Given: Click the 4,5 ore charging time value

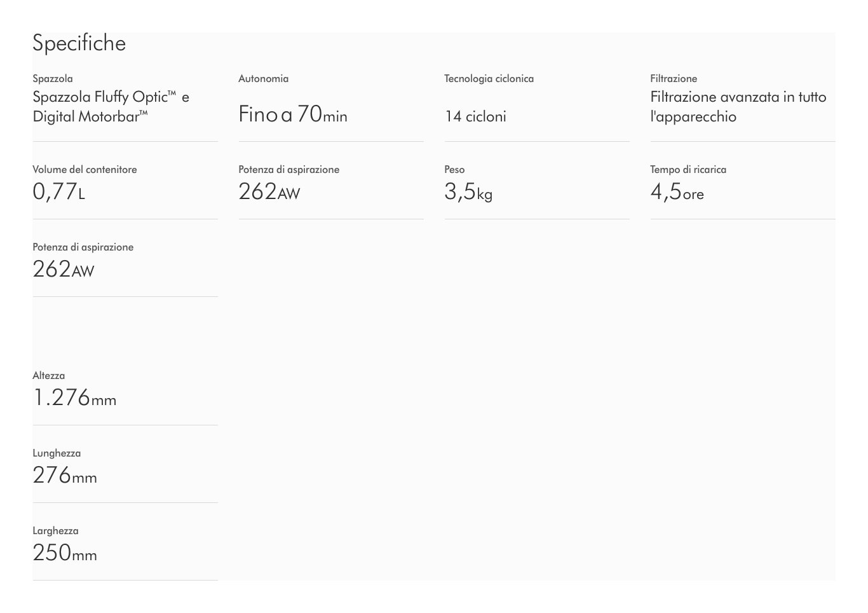Looking at the screenshot, I should pos(677,192).
